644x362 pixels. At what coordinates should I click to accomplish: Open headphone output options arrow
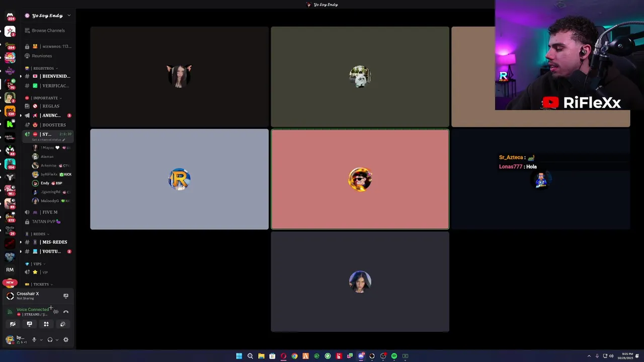pos(57,340)
